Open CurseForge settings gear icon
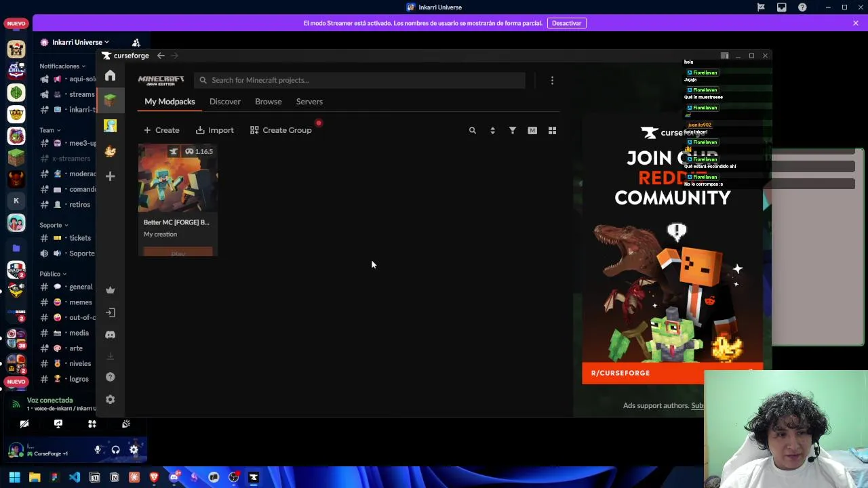 point(111,399)
